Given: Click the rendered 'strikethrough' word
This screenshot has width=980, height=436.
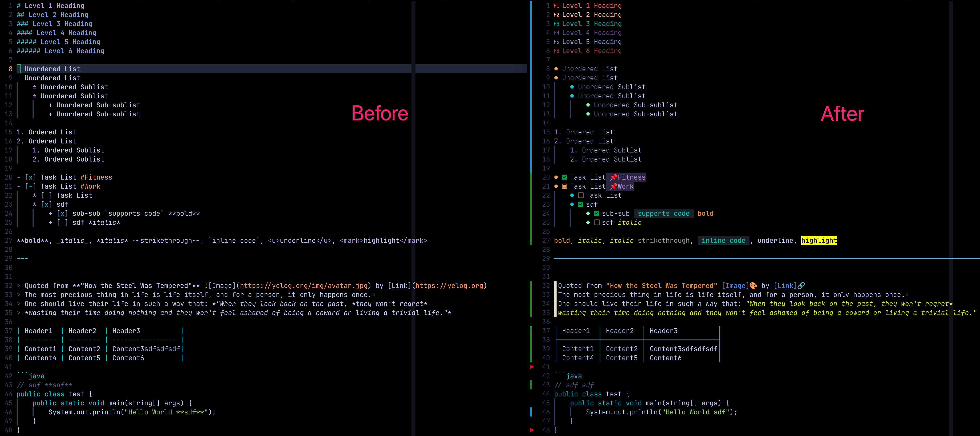Looking at the screenshot, I should pos(663,240).
